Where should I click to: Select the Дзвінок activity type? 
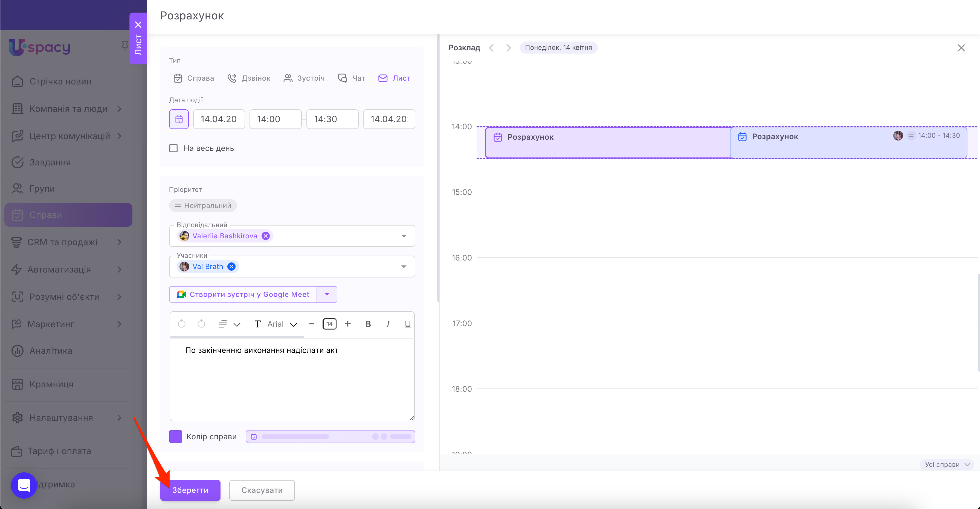click(x=249, y=78)
